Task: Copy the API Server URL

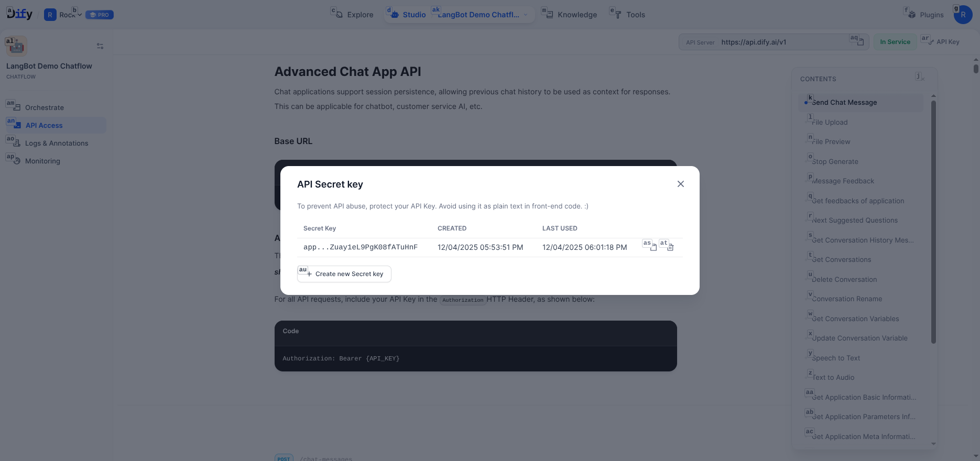Action: pos(860,42)
